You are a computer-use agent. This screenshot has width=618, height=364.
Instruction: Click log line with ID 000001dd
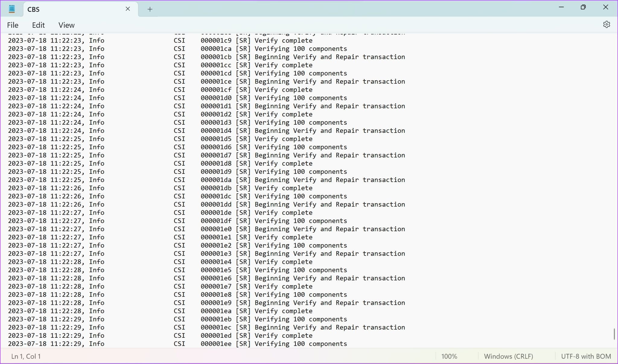(206, 204)
